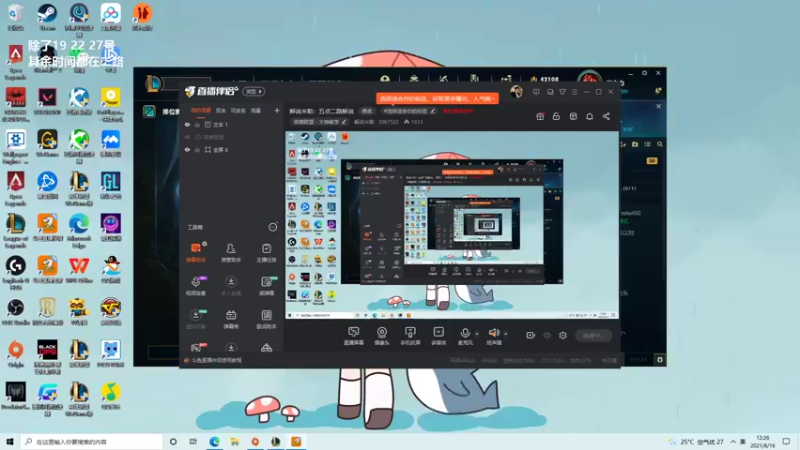Click the 修改 title edit button

pos(367,111)
